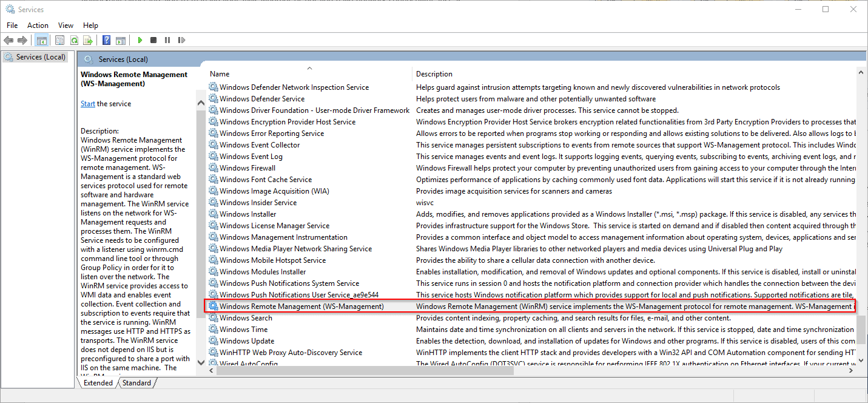Select Windows Image Acquisition (WIA) row

pyautogui.click(x=530, y=191)
